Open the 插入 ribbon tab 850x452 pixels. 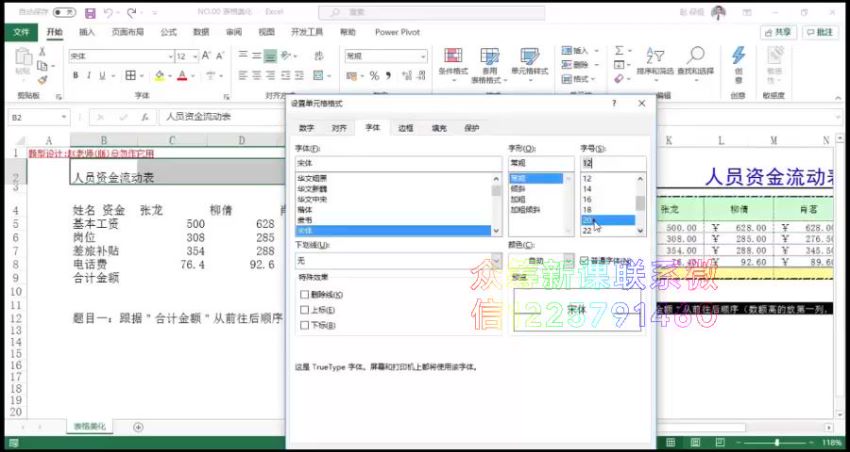click(87, 32)
